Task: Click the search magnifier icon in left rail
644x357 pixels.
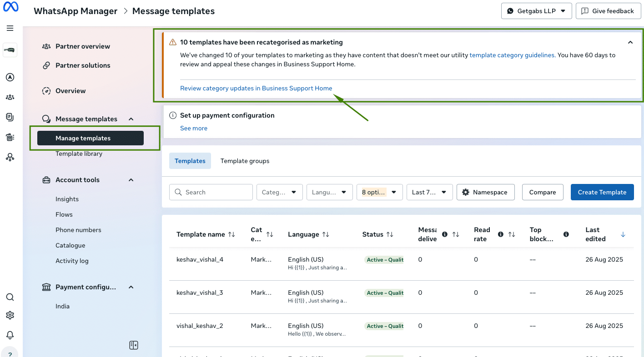Action: tap(10, 297)
